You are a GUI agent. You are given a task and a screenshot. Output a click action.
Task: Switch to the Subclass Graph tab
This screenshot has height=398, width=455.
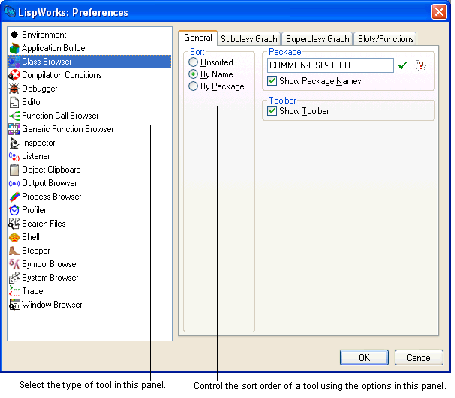click(249, 39)
